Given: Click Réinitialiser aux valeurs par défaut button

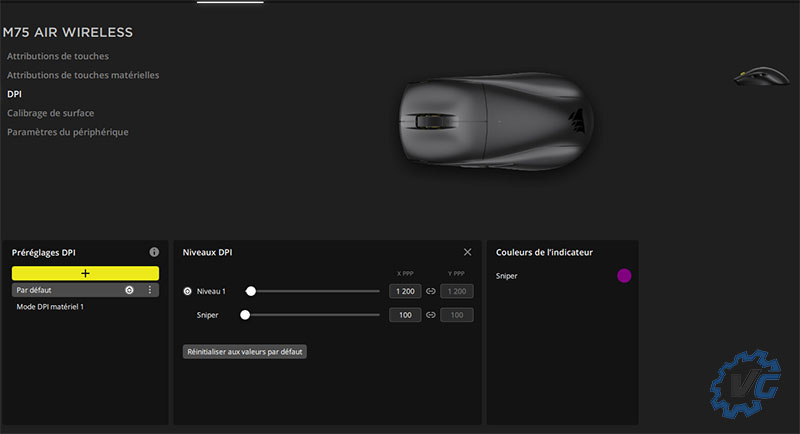Looking at the screenshot, I should 245,352.
